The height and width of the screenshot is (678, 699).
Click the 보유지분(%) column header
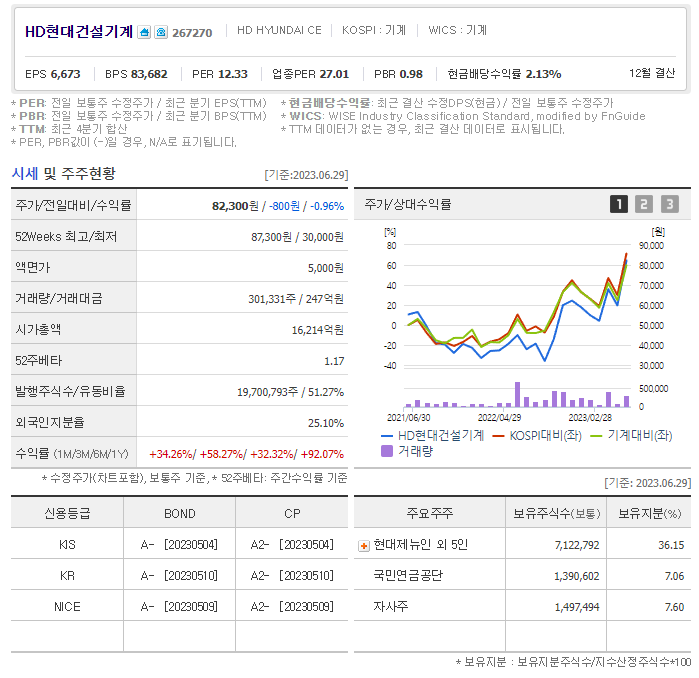(x=650, y=514)
